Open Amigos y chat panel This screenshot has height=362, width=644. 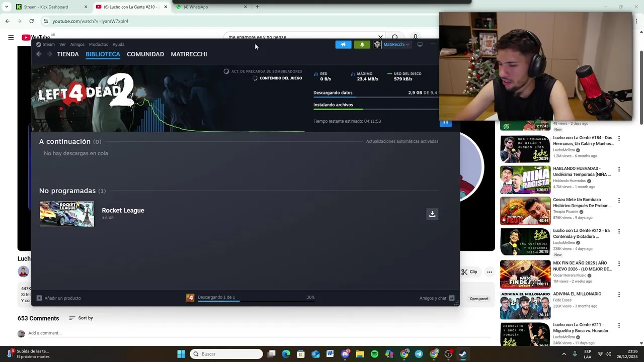pyautogui.click(x=437, y=298)
